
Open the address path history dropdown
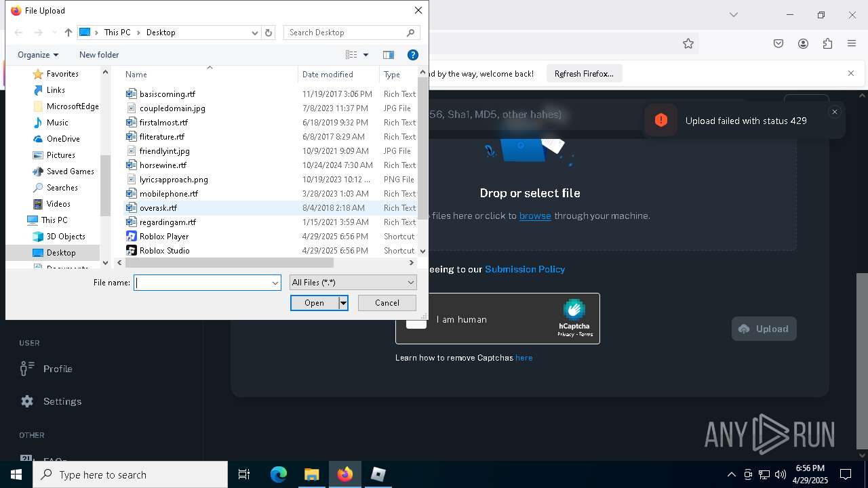point(255,33)
